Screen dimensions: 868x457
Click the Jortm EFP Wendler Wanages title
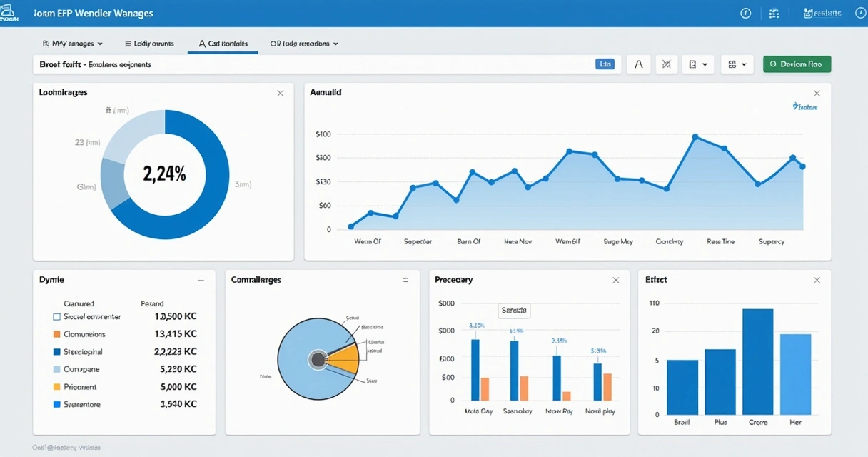click(94, 13)
